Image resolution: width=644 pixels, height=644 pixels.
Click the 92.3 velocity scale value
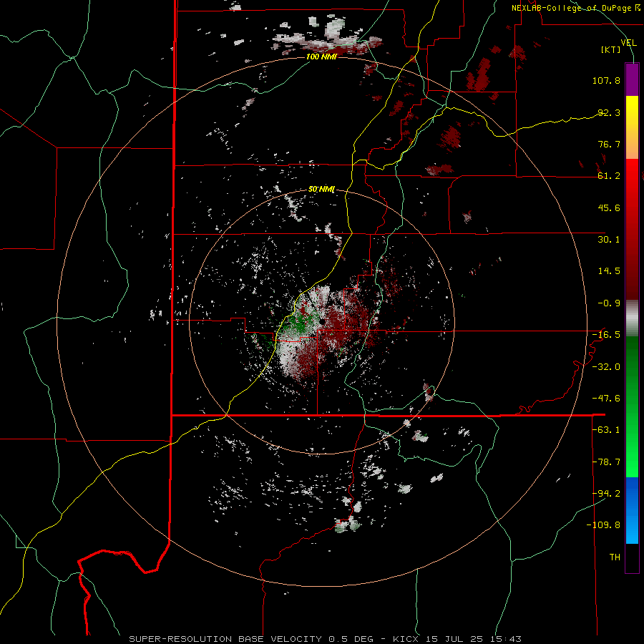coord(609,112)
